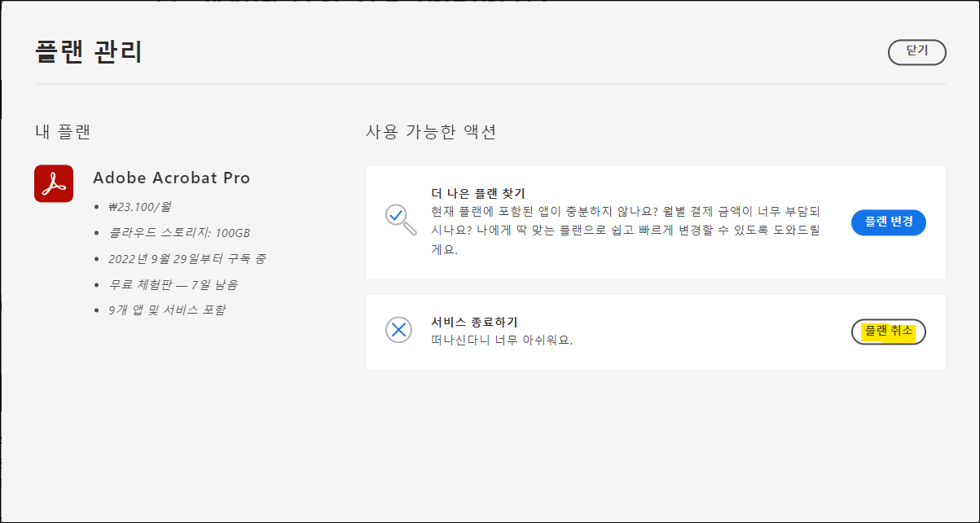Viewport: 980px width, 523px height.
Task: Click the 클라우드 스토리지: 100GB line
Action: [x=179, y=233]
